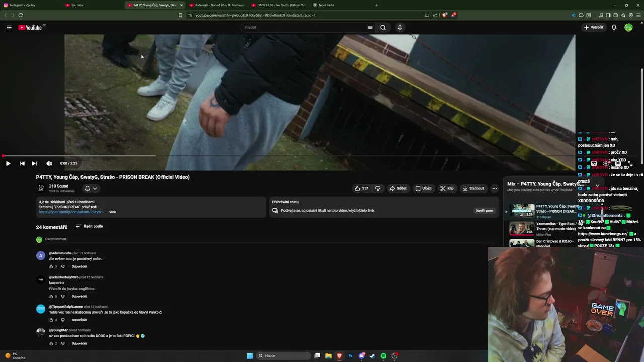Open a new browser tab

tap(376, 5)
